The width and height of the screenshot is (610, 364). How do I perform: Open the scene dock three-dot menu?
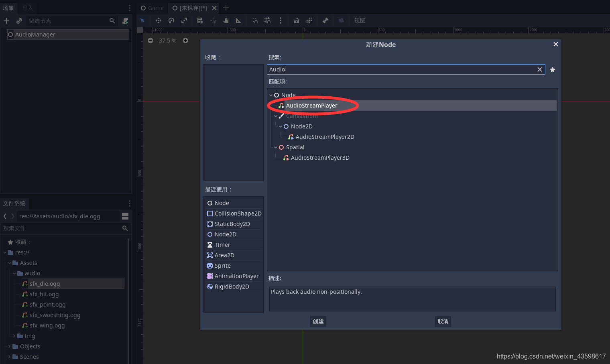pyautogui.click(x=129, y=8)
